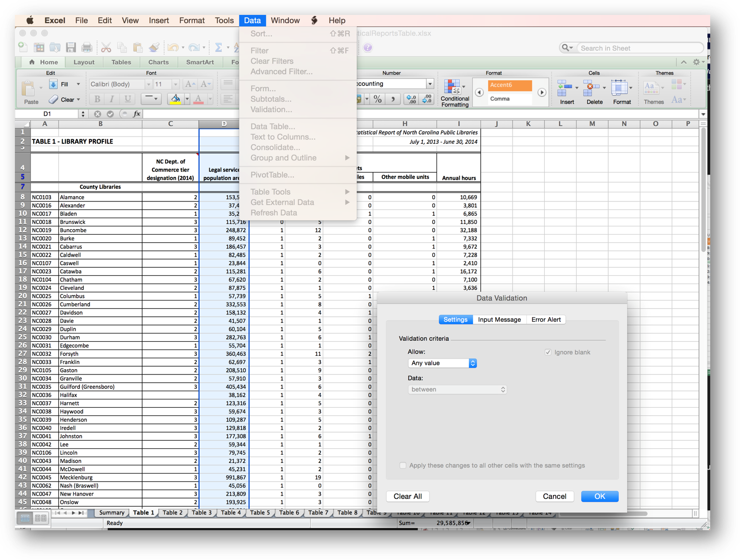The width and height of the screenshot is (740, 560).
Task: Uncheck the Ignore blank checkbox
Action: click(x=548, y=352)
